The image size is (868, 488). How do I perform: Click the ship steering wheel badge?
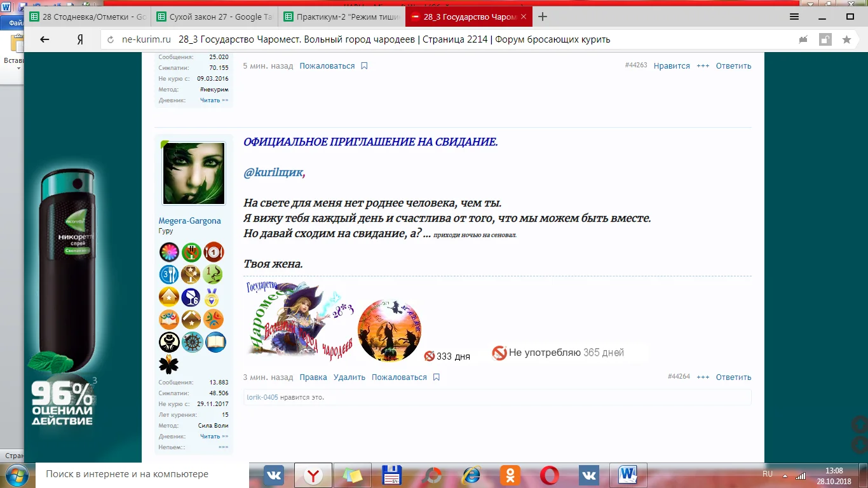tap(191, 342)
